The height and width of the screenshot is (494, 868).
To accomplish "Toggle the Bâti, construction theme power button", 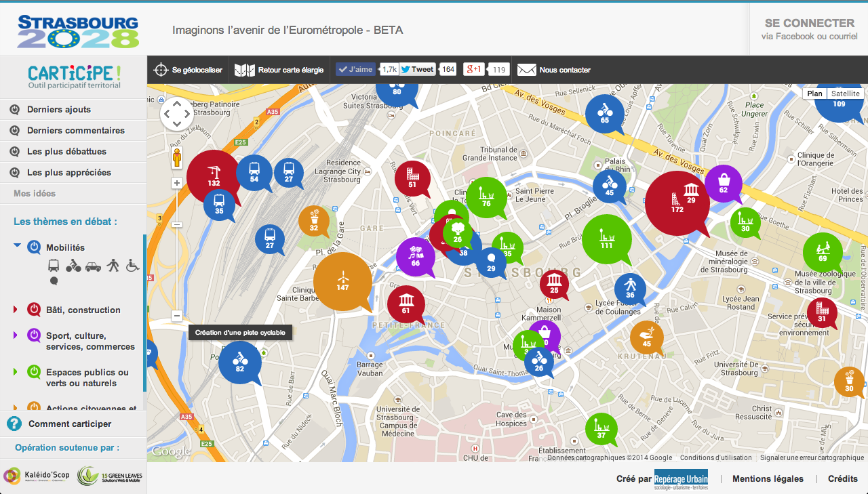I will (x=34, y=310).
